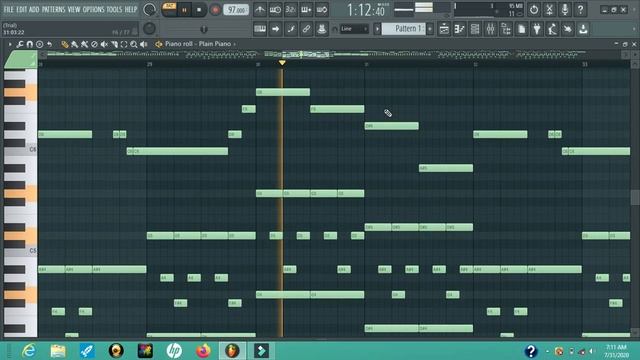Select the Paint brush tool
Image resolution: width=640 pixels, height=360 pixels.
pyautogui.click(x=74, y=44)
